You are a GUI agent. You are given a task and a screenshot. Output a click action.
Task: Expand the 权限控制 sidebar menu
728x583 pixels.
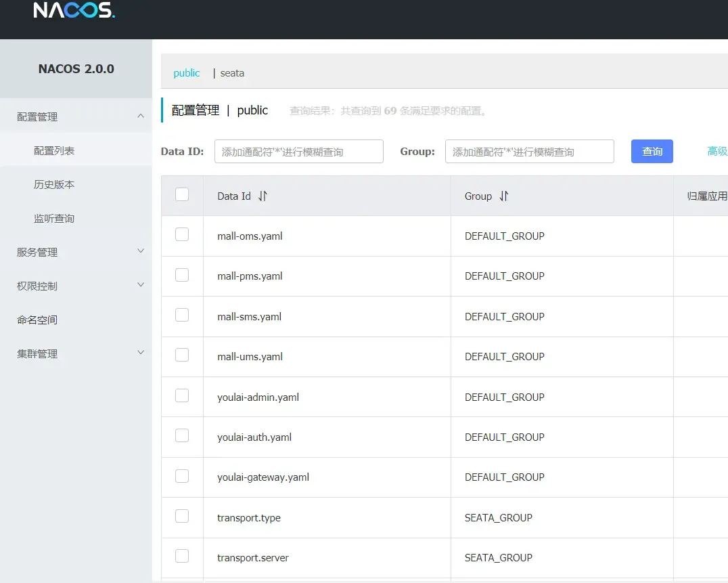click(x=76, y=285)
